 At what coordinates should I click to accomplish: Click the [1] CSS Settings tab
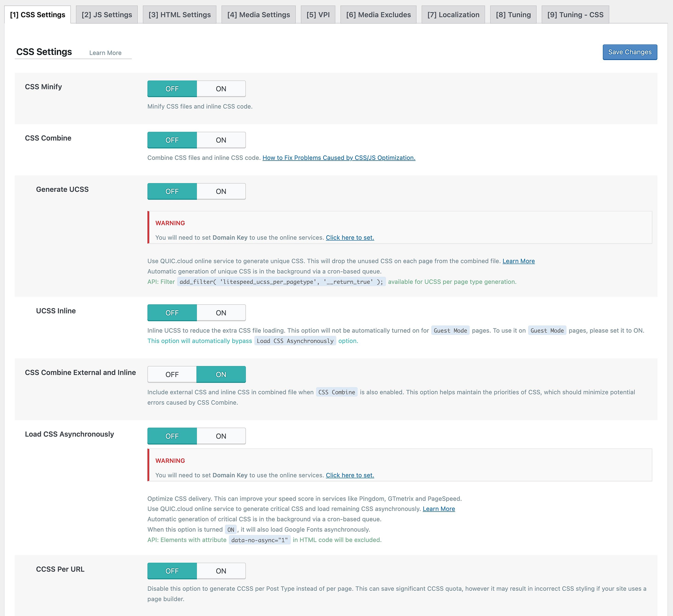tap(38, 14)
